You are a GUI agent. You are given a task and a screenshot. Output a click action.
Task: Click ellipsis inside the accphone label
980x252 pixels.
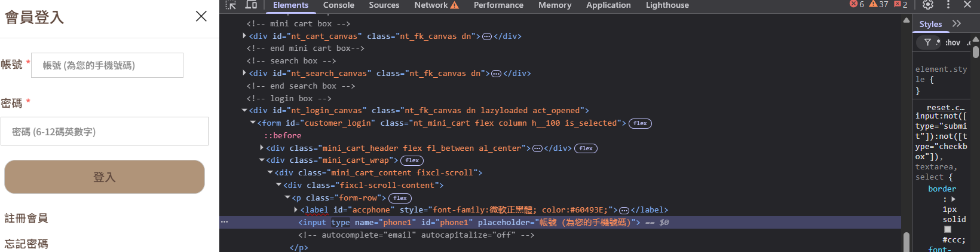point(624,210)
